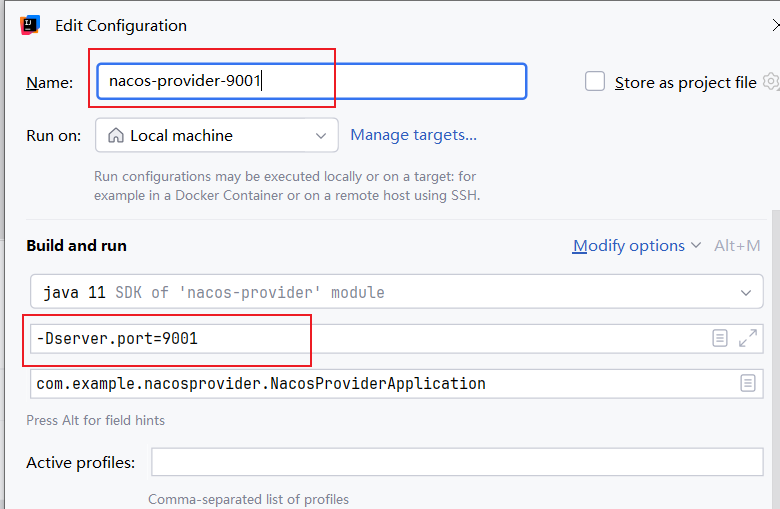
Task: Focus the Active profiles text box
Action: [x=457, y=462]
